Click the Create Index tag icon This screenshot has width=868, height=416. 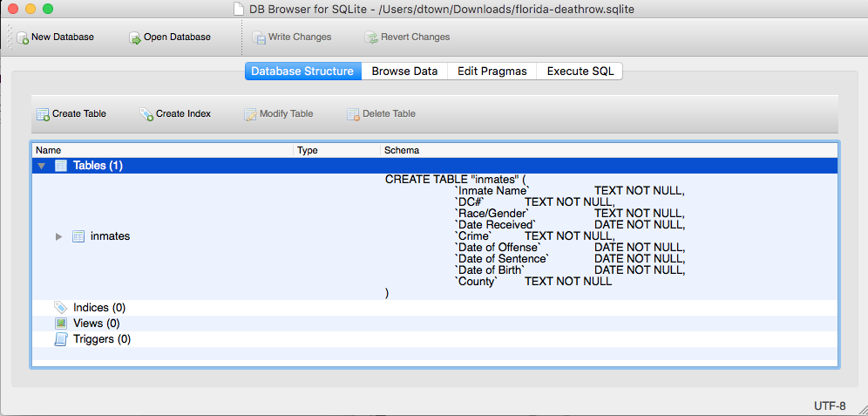[146, 114]
